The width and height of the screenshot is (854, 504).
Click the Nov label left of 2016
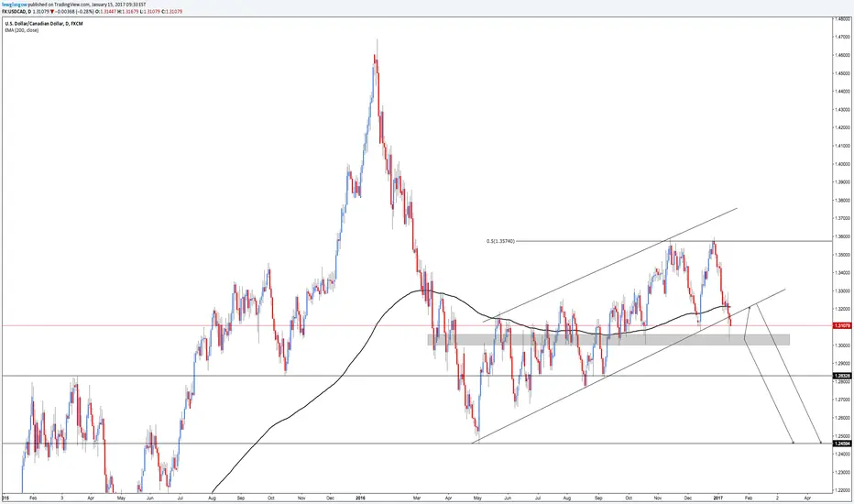pyautogui.click(x=301, y=498)
